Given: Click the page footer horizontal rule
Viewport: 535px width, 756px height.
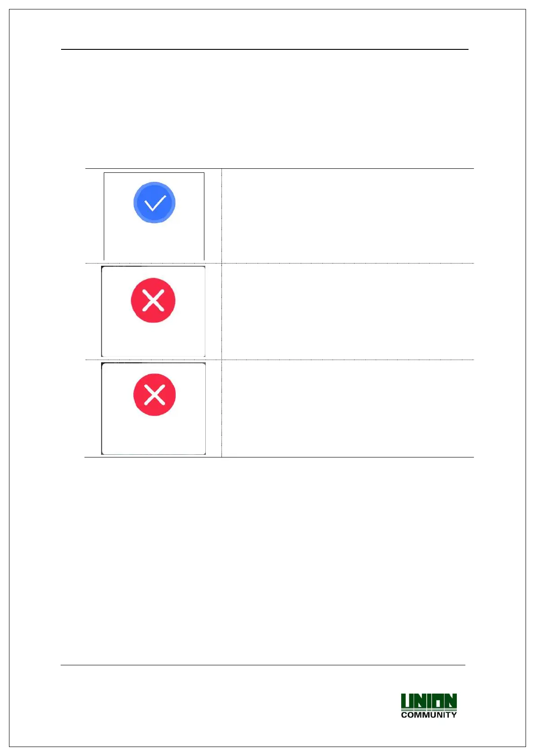Looking at the screenshot, I should point(263,665).
